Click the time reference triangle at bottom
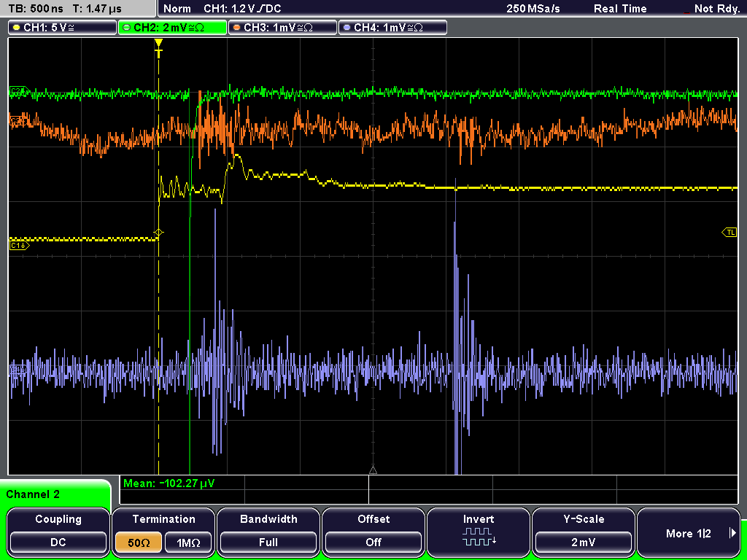The image size is (747, 560). 373,470
